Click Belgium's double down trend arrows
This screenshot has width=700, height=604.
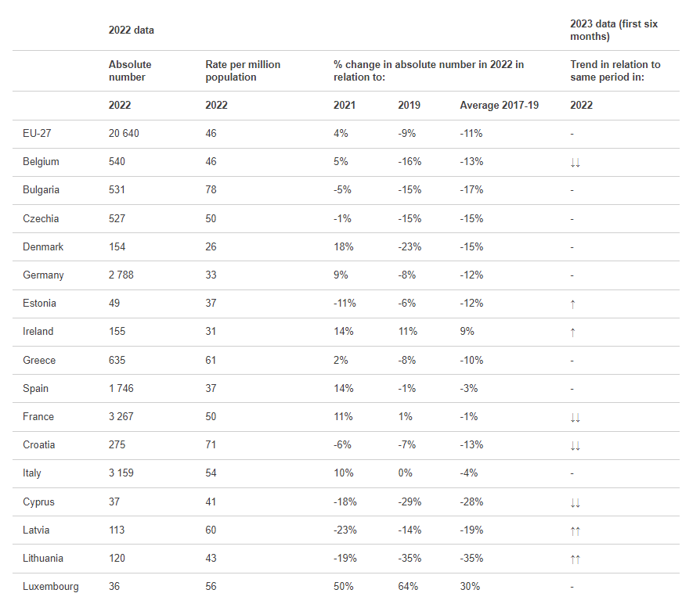pyautogui.click(x=576, y=163)
